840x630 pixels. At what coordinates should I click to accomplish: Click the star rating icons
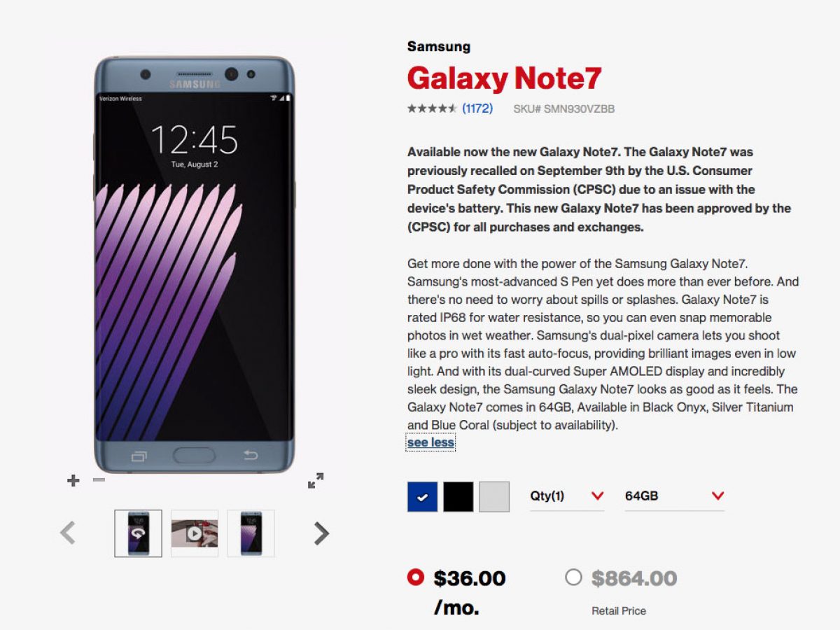432,108
